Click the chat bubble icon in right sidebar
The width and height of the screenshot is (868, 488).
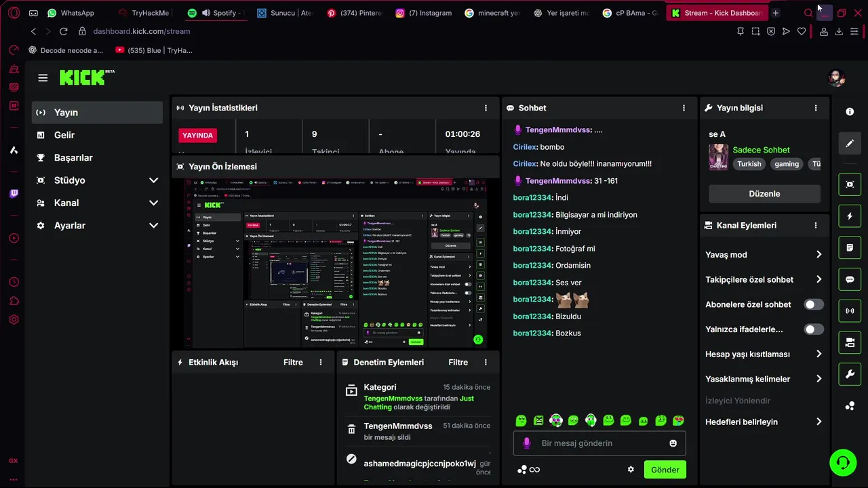850,279
